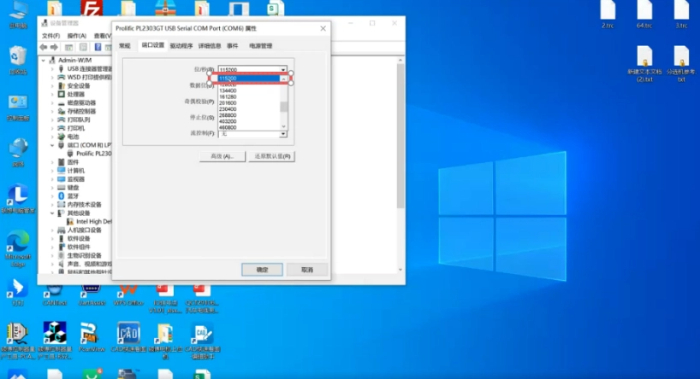
Task: Open the Microsoft Edge desktop shortcut
Action: [x=18, y=249]
